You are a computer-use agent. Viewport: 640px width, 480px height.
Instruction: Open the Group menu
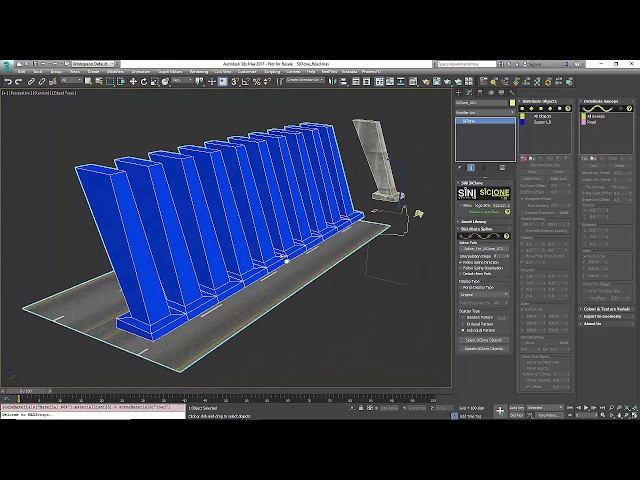(56, 71)
